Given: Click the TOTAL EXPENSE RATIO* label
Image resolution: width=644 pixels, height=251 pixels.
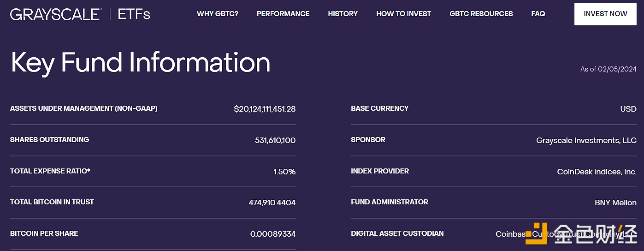Looking at the screenshot, I should coord(50,171).
